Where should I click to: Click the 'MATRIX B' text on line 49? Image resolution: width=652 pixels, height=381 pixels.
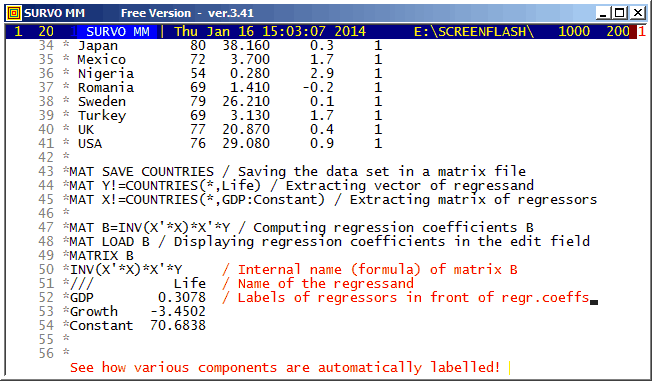pyautogui.click(x=101, y=255)
